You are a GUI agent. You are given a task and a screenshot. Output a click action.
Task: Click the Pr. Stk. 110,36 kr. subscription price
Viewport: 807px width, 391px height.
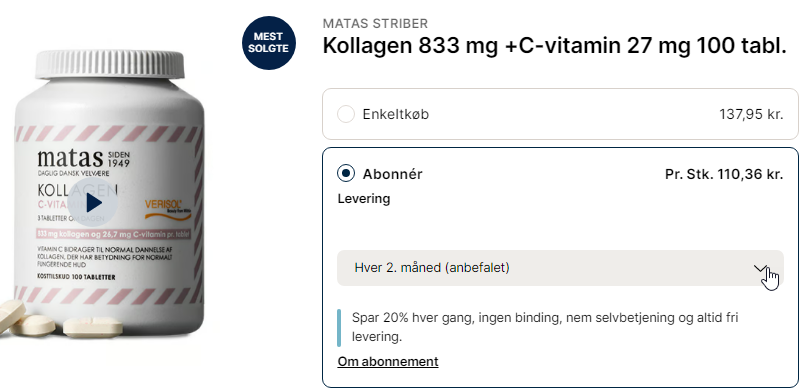(724, 174)
